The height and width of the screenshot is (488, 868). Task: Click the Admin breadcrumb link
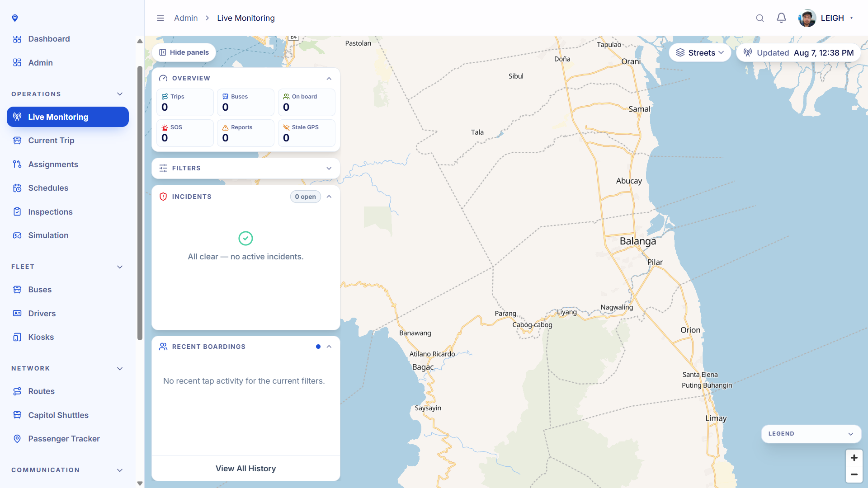(186, 18)
